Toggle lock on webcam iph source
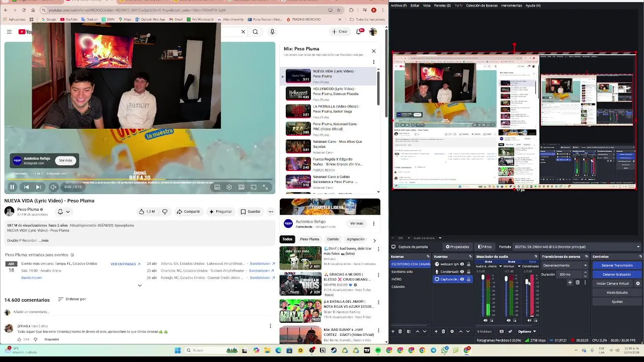The image size is (644, 362). (x=468, y=264)
